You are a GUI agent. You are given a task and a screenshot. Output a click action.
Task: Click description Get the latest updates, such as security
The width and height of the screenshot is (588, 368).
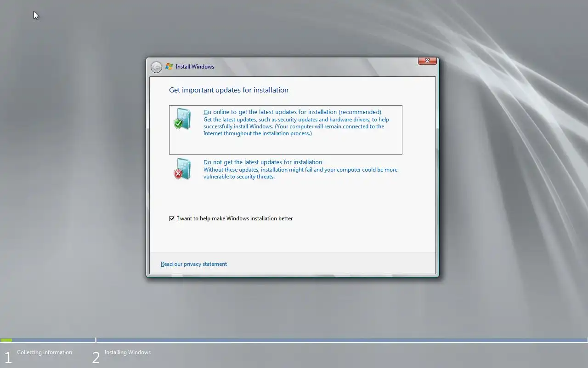click(x=296, y=126)
